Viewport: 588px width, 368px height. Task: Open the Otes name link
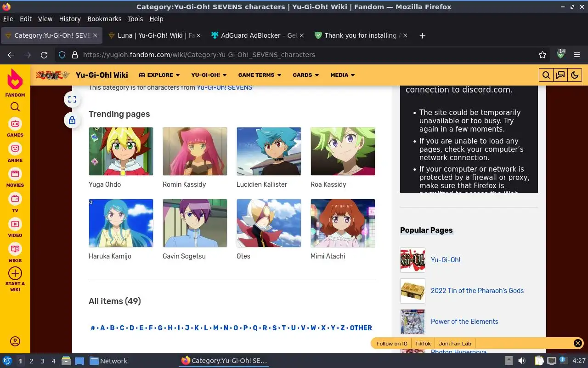(243, 256)
